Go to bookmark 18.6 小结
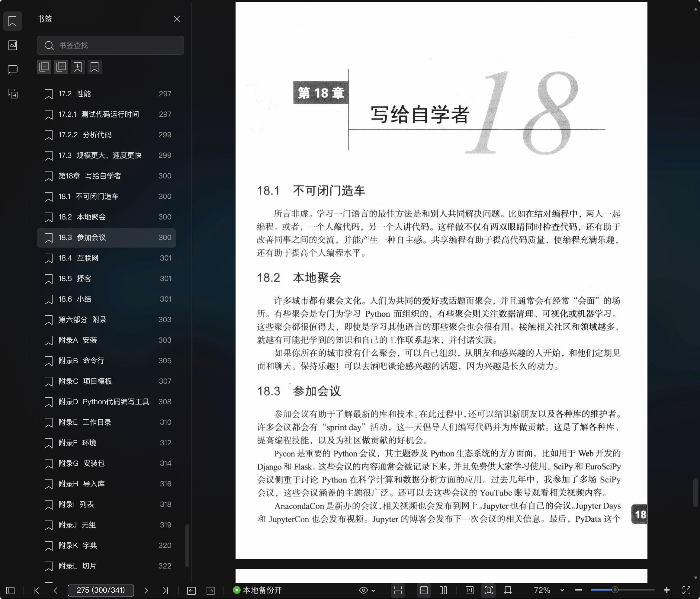Image resolution: width=700 pixels, height=599 pixels. click(x=106, y=299)
